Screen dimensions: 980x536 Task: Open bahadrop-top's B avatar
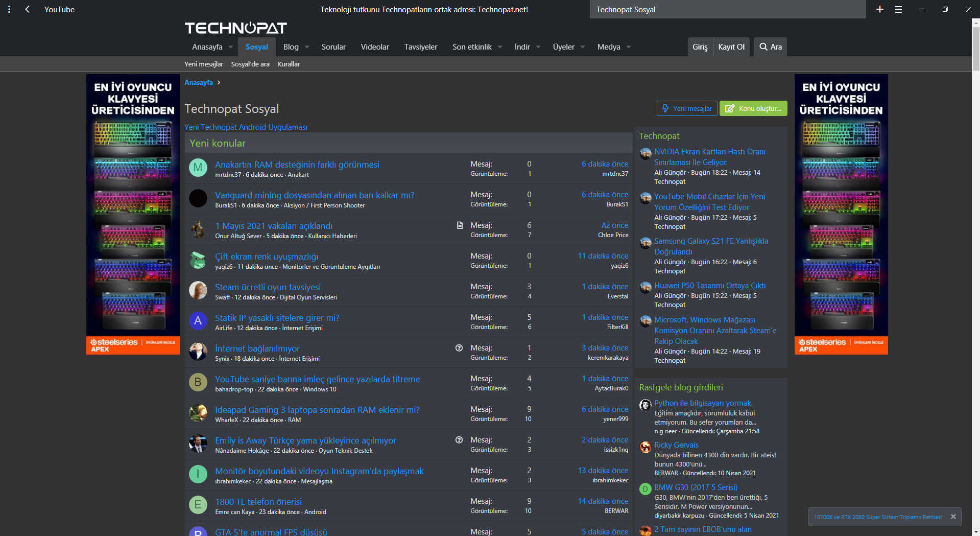coord(198,382)
